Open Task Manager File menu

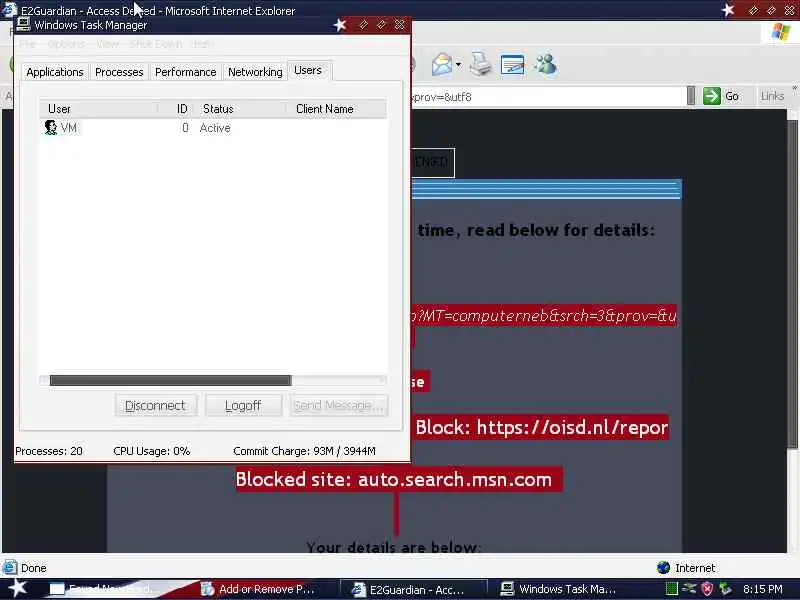(x=28, y=44)
